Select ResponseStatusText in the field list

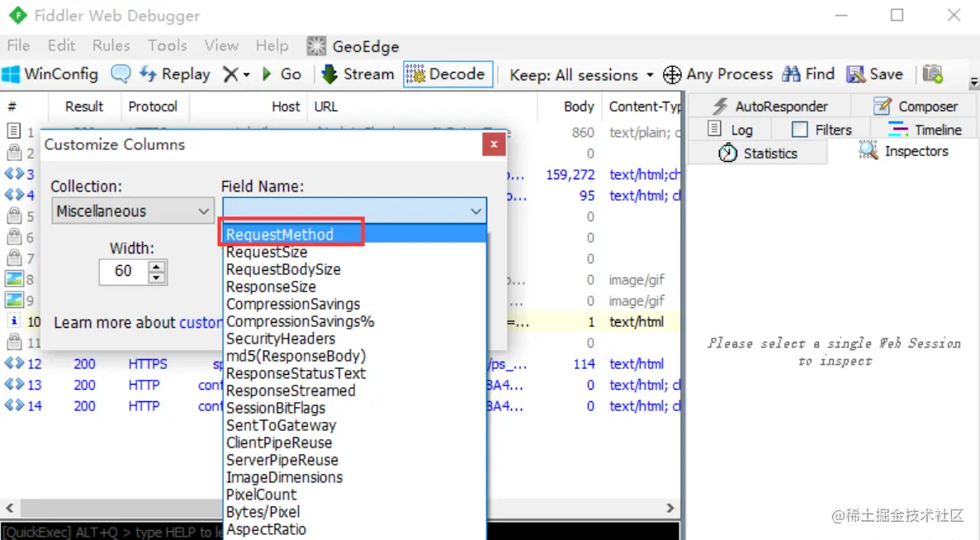pos(354,373)
